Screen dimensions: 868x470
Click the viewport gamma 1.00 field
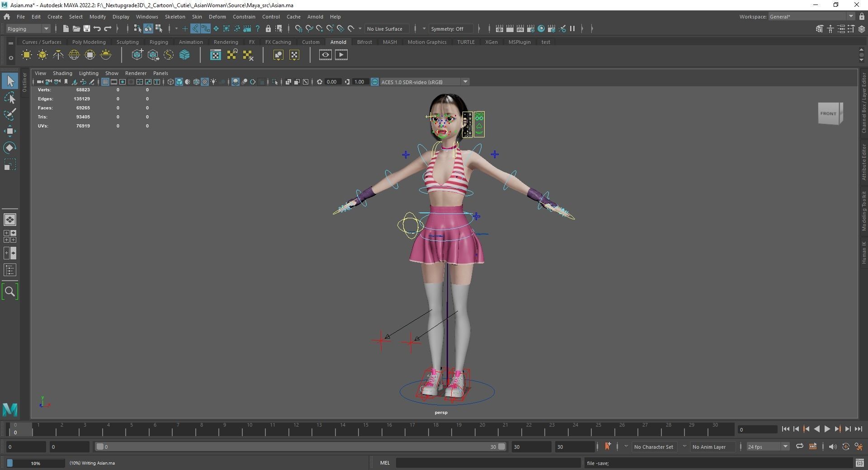coord(360,82)
